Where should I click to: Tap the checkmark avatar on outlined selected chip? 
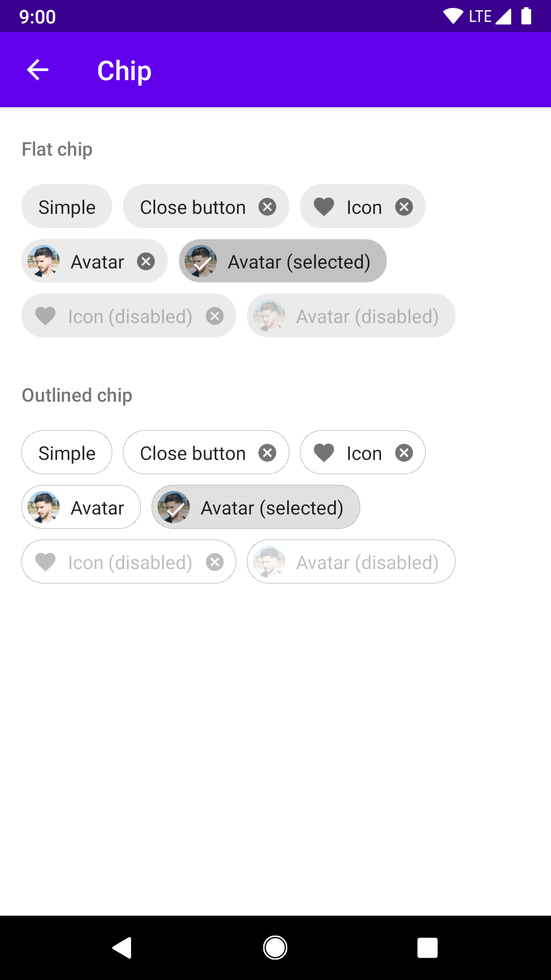tap(174, 507)
